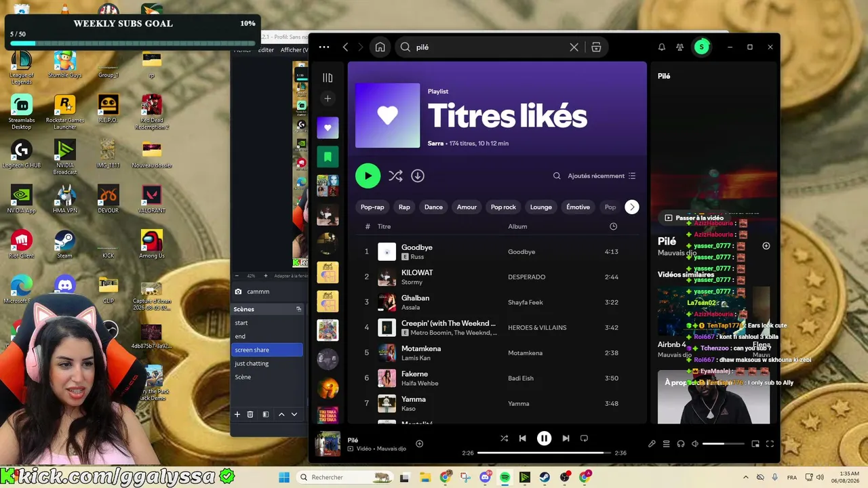Select the track Goodbye by Russ

tap(497, 251)
